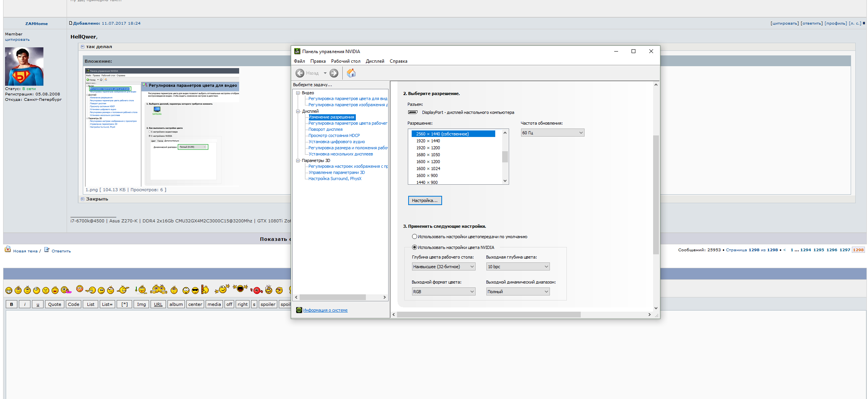868x399 pixels.
Task: Open the Рабочий стол menu
Action: point(345,61)
